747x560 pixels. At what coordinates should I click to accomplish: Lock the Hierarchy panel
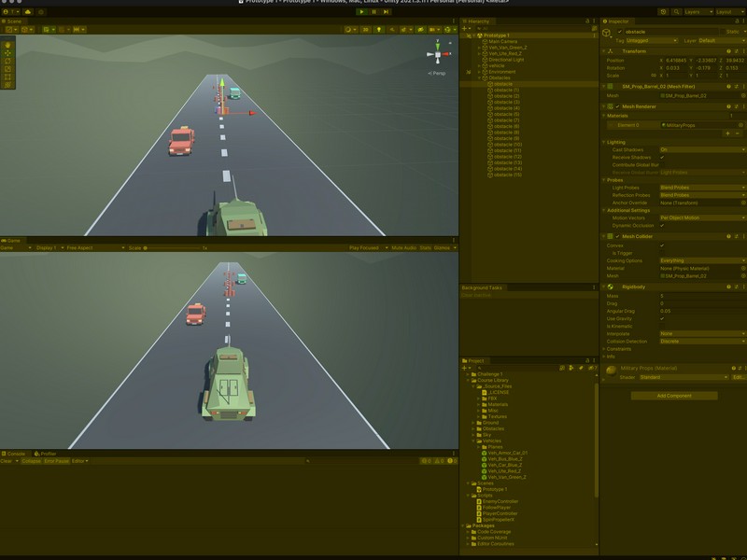(x=587, y=21)
